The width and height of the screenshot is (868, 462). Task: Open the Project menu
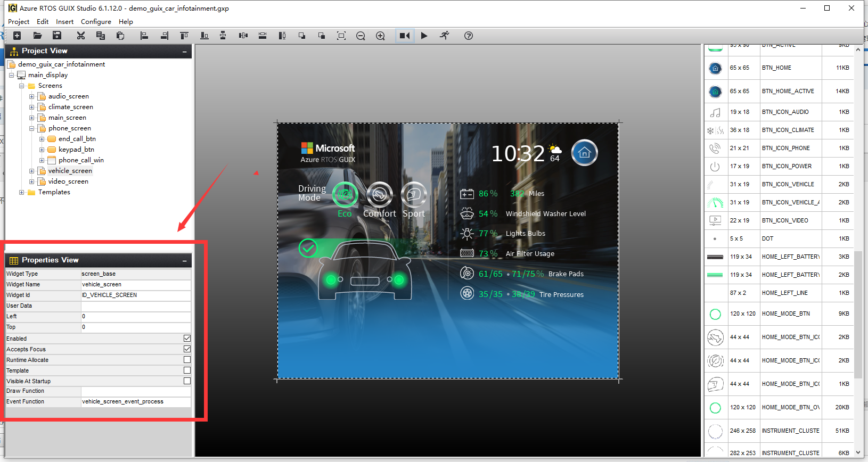click(19, 22)
